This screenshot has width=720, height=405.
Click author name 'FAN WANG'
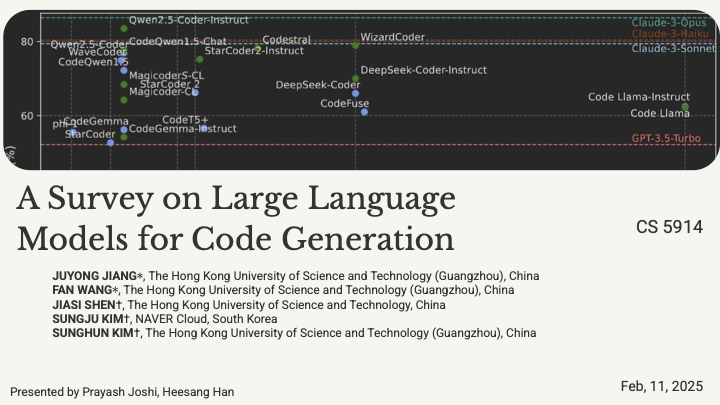tap(82, 290)
